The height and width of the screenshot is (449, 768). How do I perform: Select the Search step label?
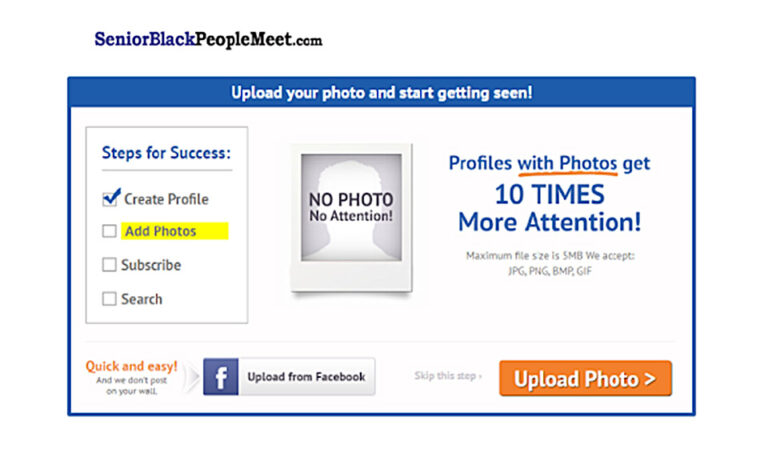(x=142, y=299)
